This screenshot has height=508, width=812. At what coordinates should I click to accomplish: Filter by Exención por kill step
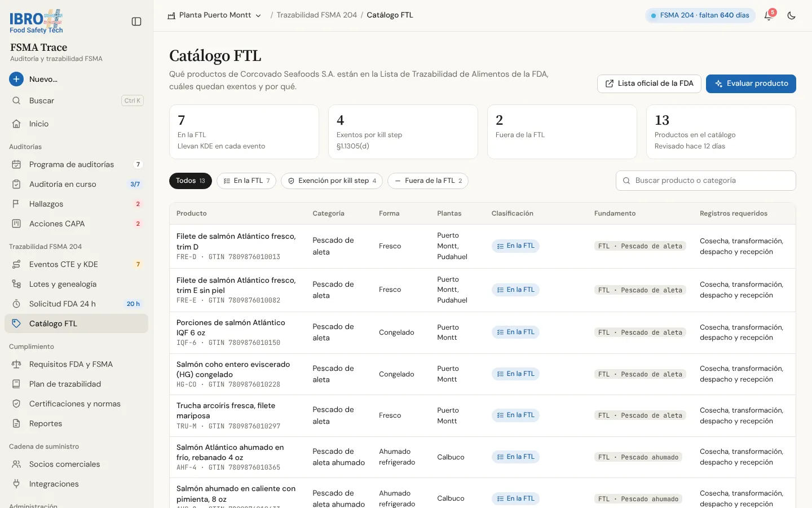click(x=332, y=181)
